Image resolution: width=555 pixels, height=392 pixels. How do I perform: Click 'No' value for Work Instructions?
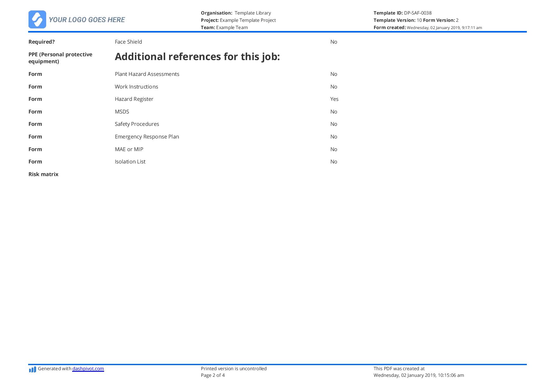pyautogui.click(x=334, y=87)
